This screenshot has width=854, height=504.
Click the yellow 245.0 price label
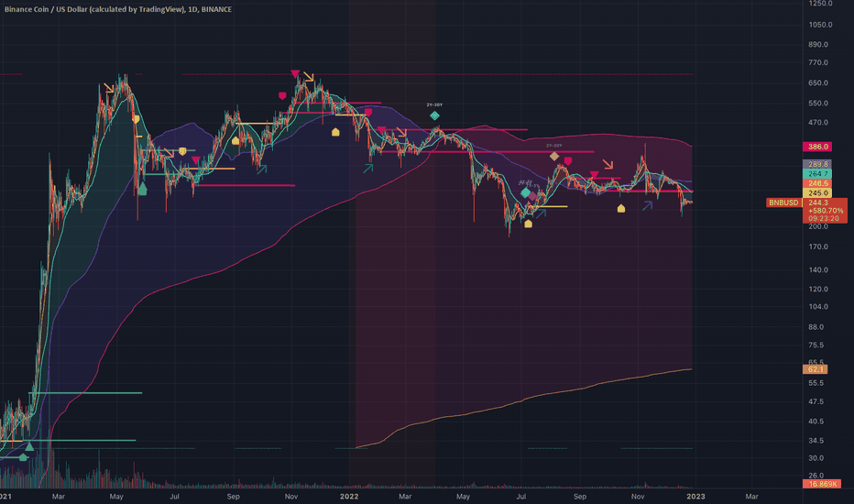(x=817, y=192)
